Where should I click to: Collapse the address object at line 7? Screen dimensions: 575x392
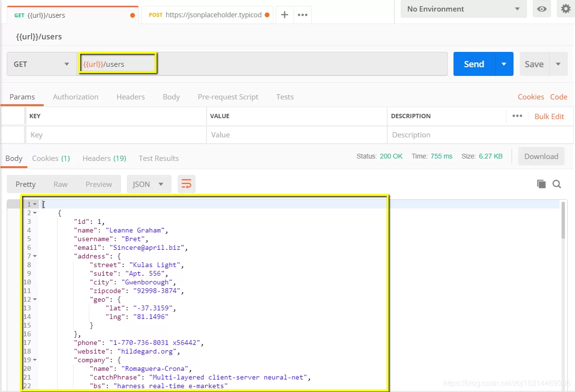pyautogui.click(x=35, y=257)
